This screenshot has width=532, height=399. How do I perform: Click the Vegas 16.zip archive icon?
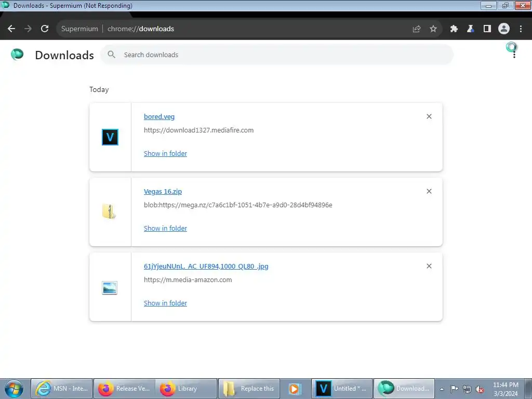(109, 211)
